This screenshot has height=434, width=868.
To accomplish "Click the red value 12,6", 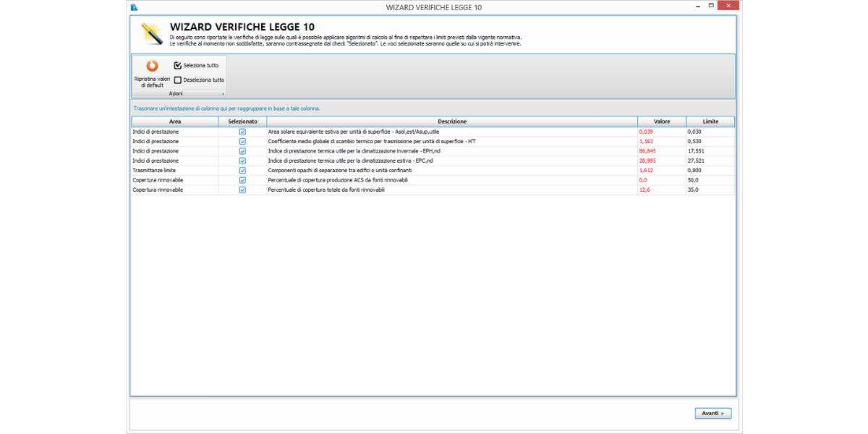I will [644, 190].
